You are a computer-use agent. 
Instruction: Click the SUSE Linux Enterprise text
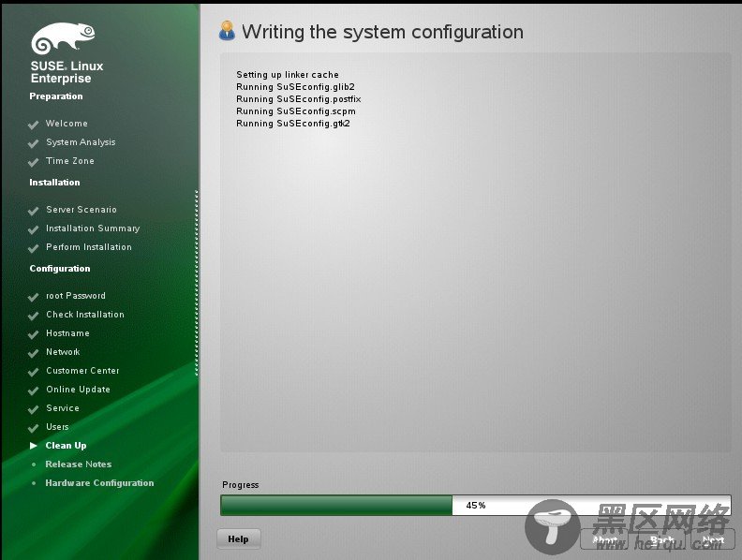click(x=67, y=72)
